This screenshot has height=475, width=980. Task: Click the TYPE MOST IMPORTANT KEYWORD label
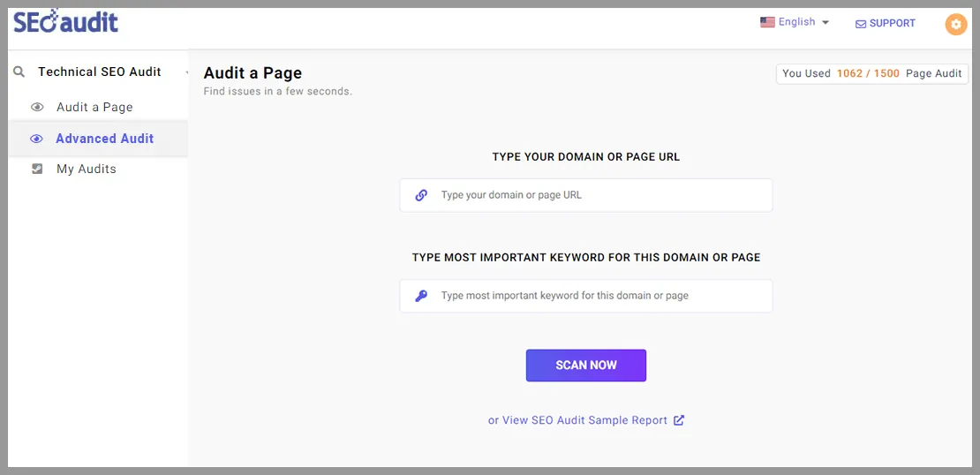[585, 257]
